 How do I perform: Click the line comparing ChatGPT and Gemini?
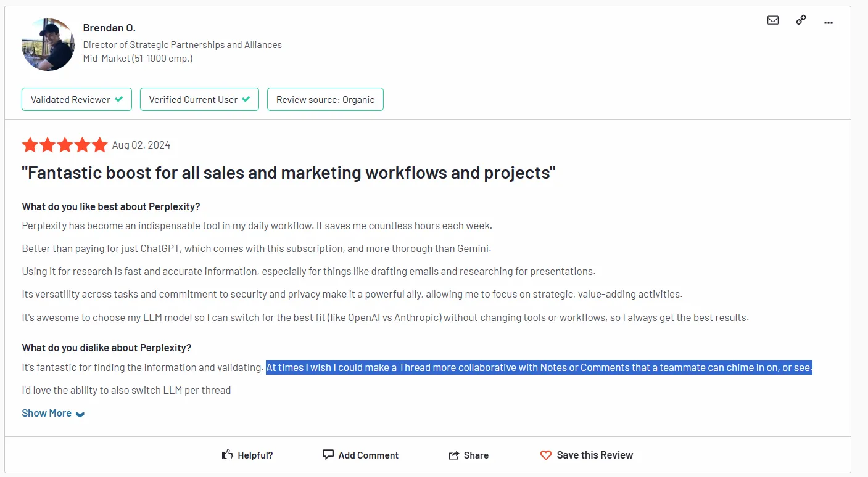257,248
